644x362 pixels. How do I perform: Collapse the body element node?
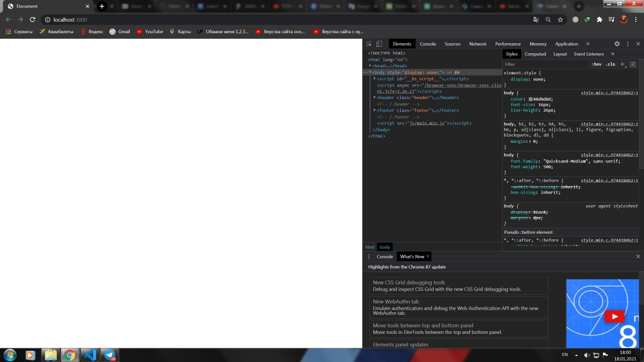pos(370,72)
